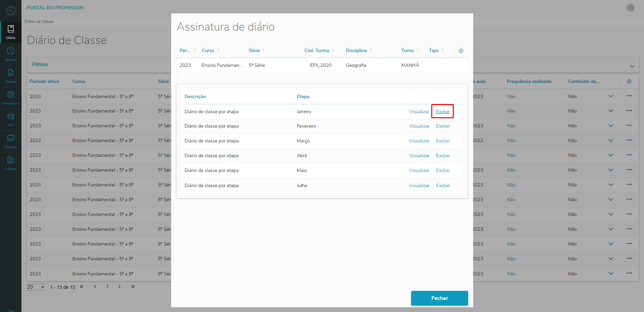Expand the last row's details chevron
The height and width of the screenshot is (312, 644).
[x=611, y=273]
